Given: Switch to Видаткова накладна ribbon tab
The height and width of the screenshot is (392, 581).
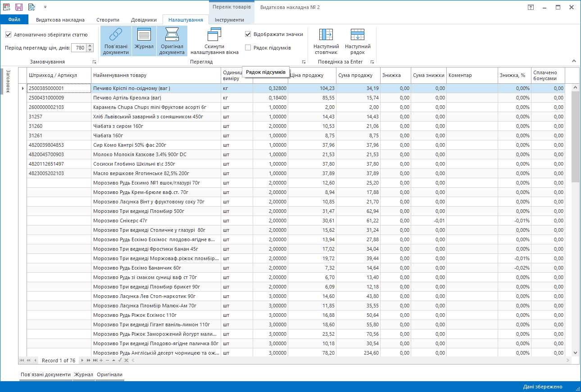Looking at the screenshot, I should coord(60,20).
